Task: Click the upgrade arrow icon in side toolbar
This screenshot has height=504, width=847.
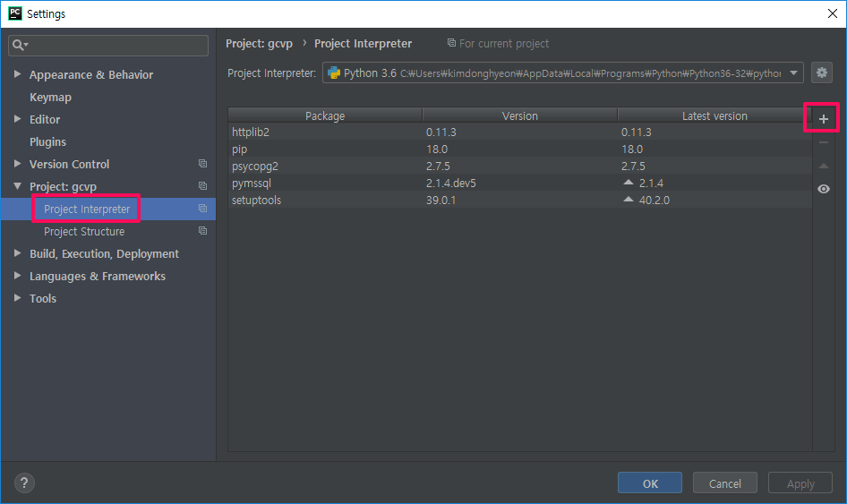Action: [823, 166]
